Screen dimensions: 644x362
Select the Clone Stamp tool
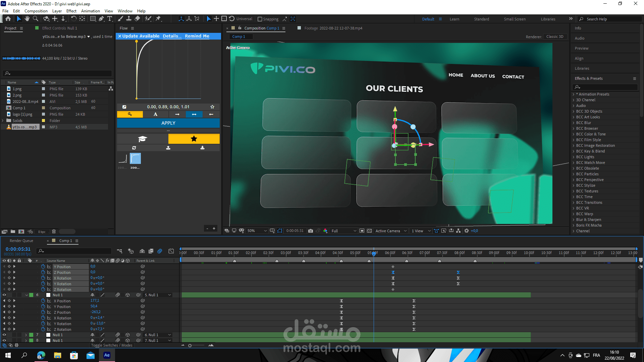pyautogui.click(x=128, y=19)
